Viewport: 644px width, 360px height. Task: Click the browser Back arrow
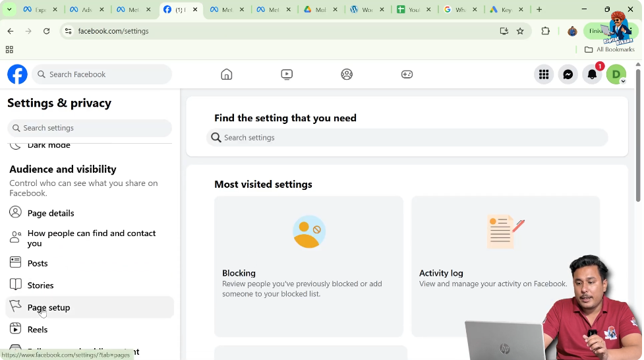11,31
